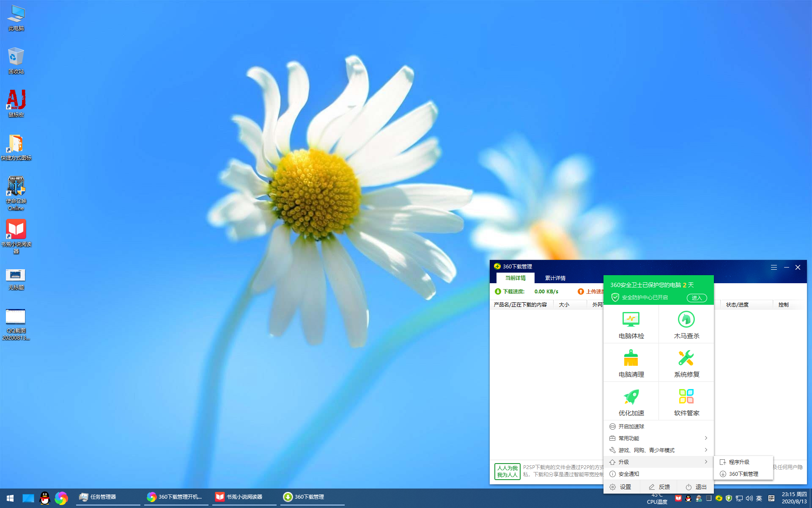The height and width of the screenshot is (508, 812).
Task: Open QQ penguin in taskbar
Action: [45, 498]
